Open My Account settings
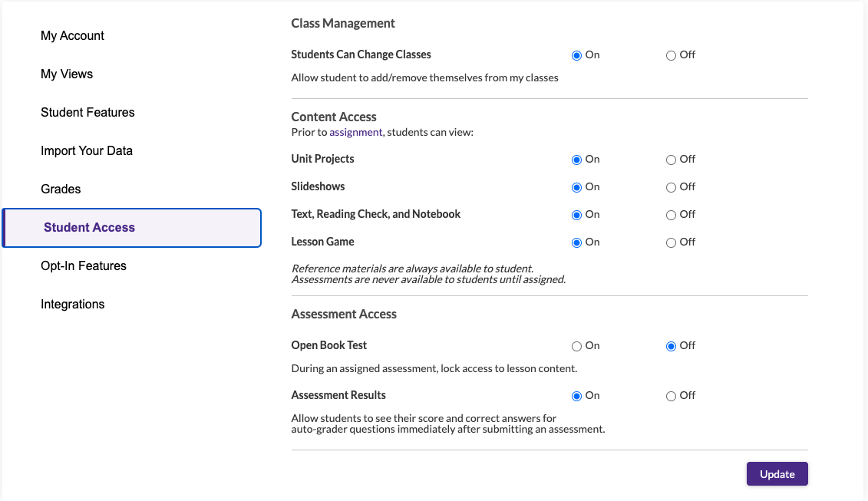This screenshot has width=868, height=501. pyautogui.click(x=72, y=35)
